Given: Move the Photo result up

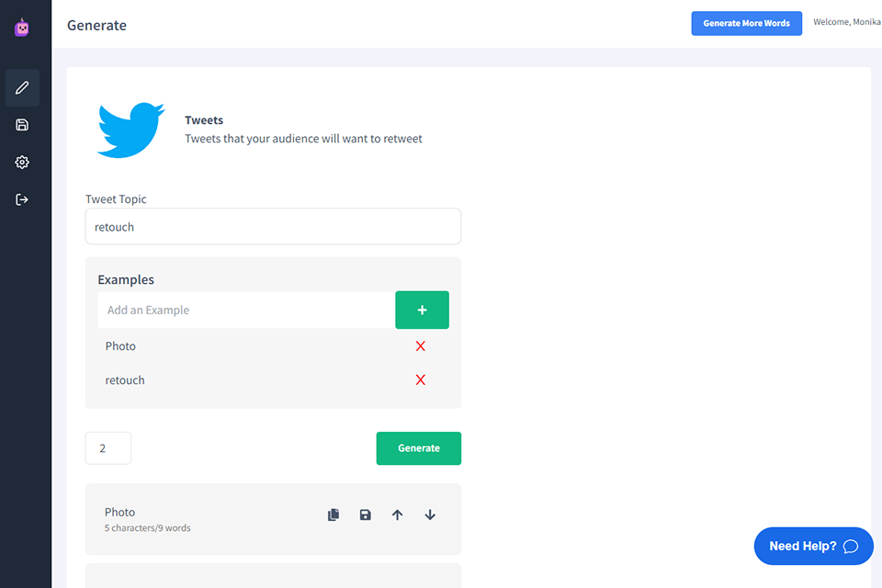Looking at the screenshot, I should [397, 514].
